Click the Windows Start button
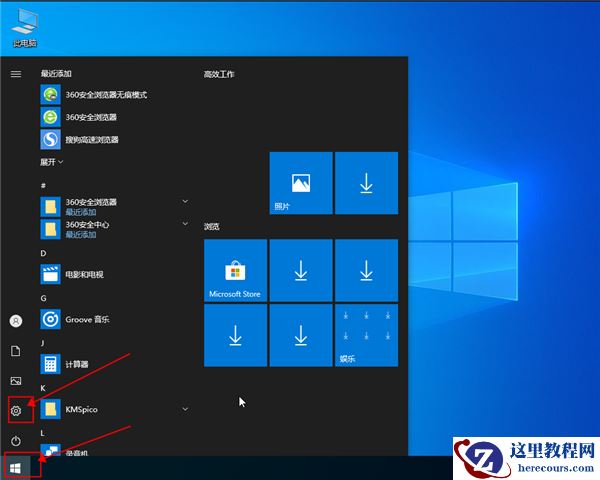 pyautogui.click(x=15, y=468)
